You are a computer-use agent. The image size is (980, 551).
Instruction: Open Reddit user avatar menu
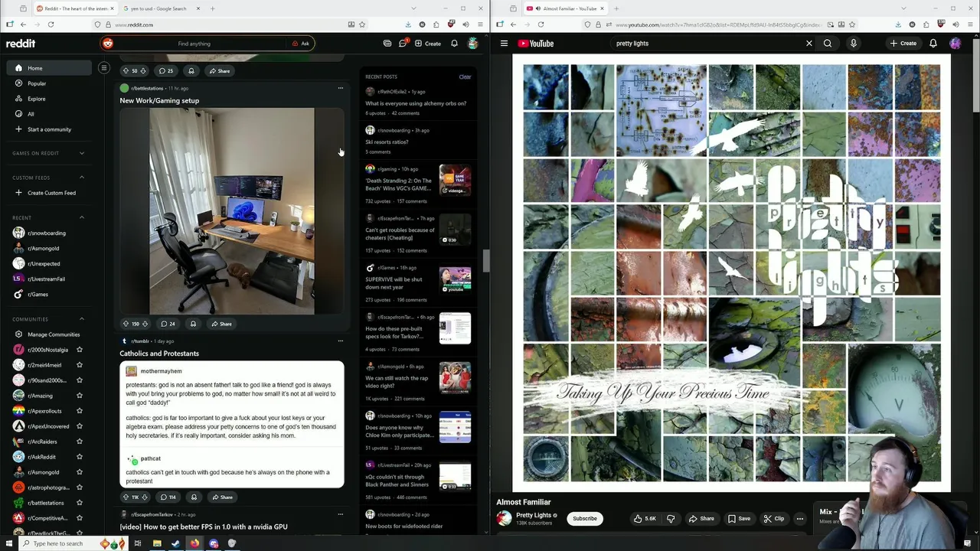click(473, 44)
